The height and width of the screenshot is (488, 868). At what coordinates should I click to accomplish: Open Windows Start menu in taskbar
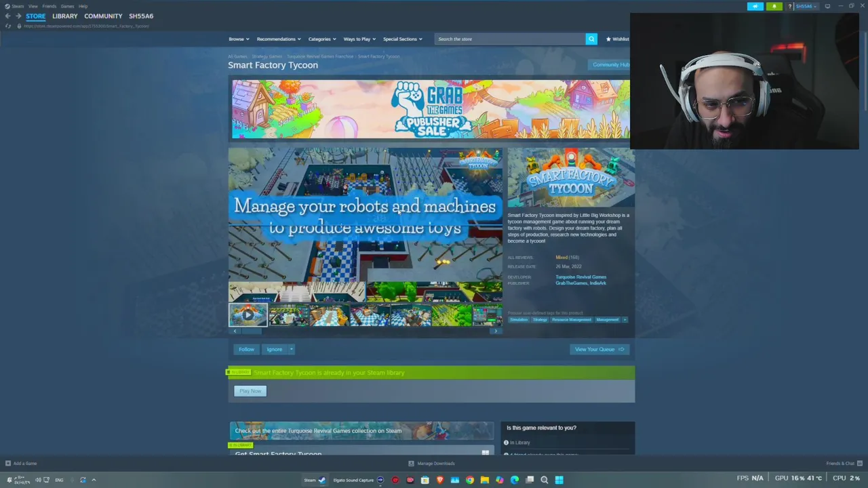[x=559, y=480]
